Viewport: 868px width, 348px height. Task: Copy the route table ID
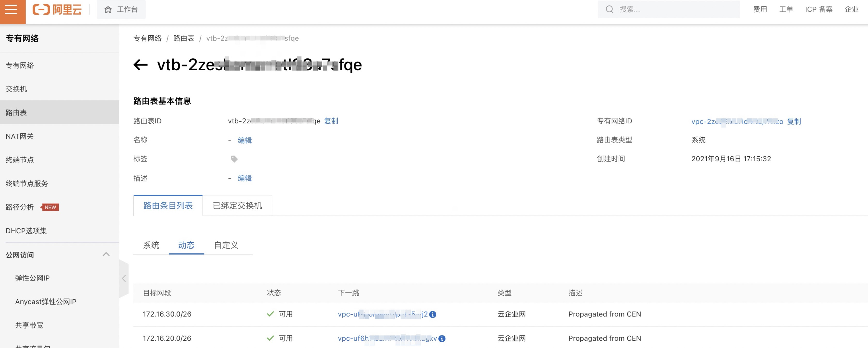click(x=331, y=121)
